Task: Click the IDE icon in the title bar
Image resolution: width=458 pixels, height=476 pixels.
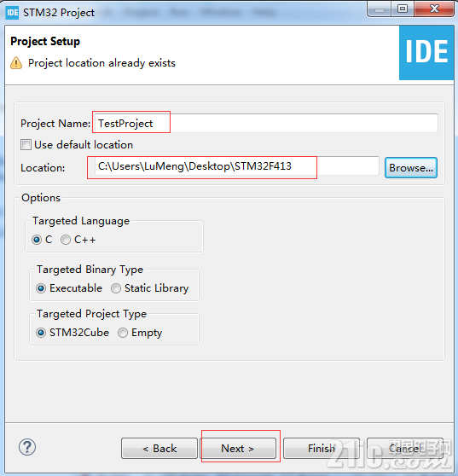Action: tap(12, 13)
